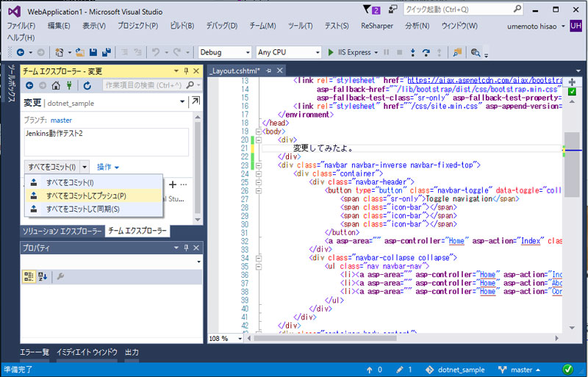588x377 pixels.
Task: Open the ファイル(F) menu
Action: [x=21, y=26]
